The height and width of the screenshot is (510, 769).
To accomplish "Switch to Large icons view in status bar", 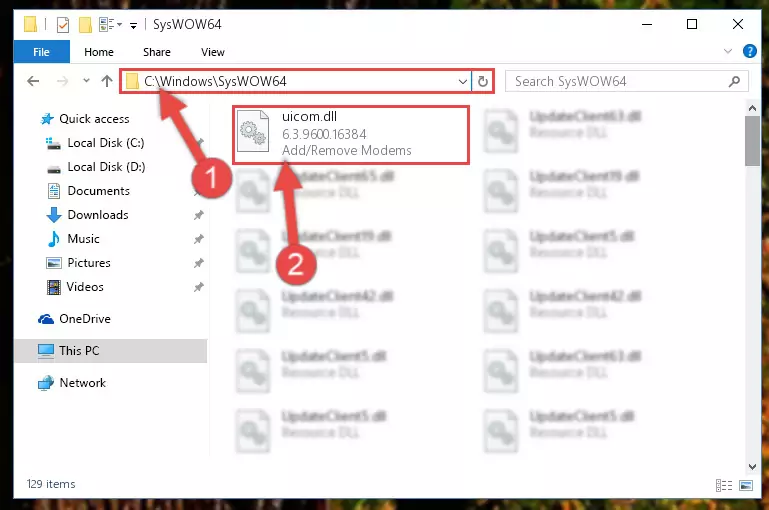I will click(746, 485).
